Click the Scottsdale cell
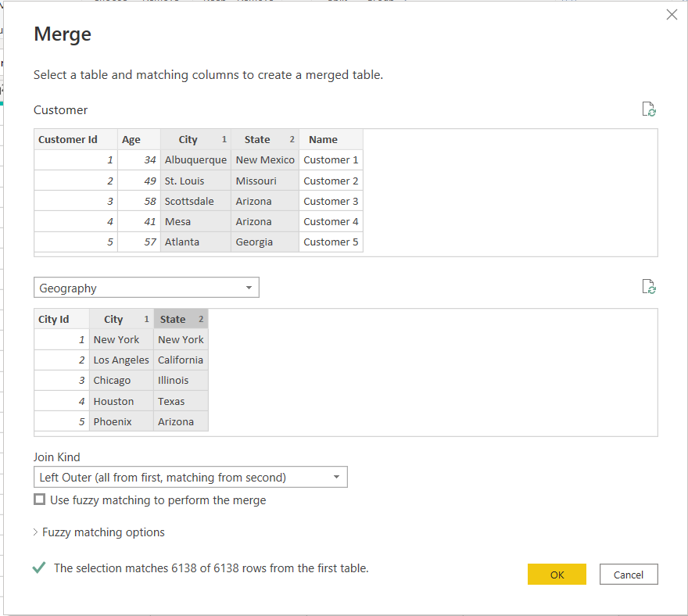The image size is (688, 616). coord(195,201)
